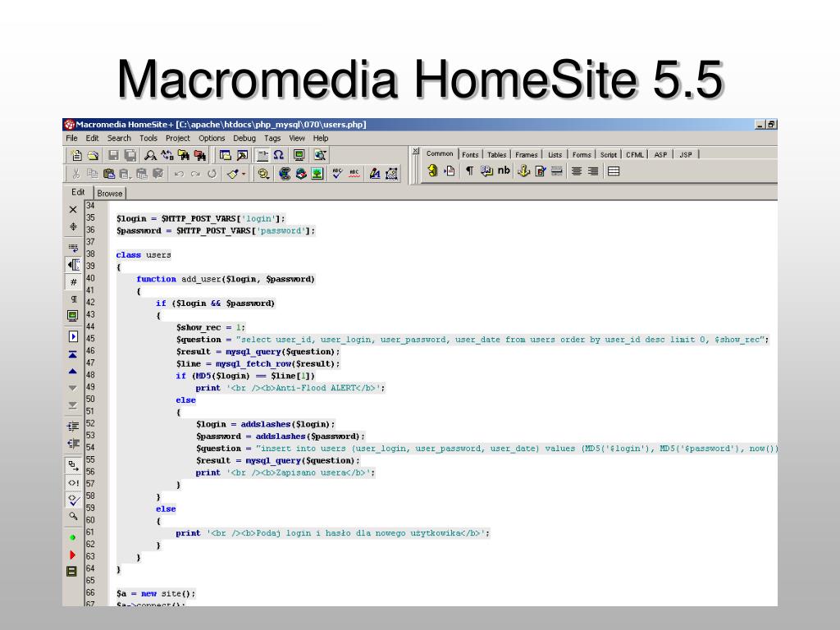Click the Mark Spelling Errors ABC icon
Viewport: 840px width, 630px height.
pos(354,174)
